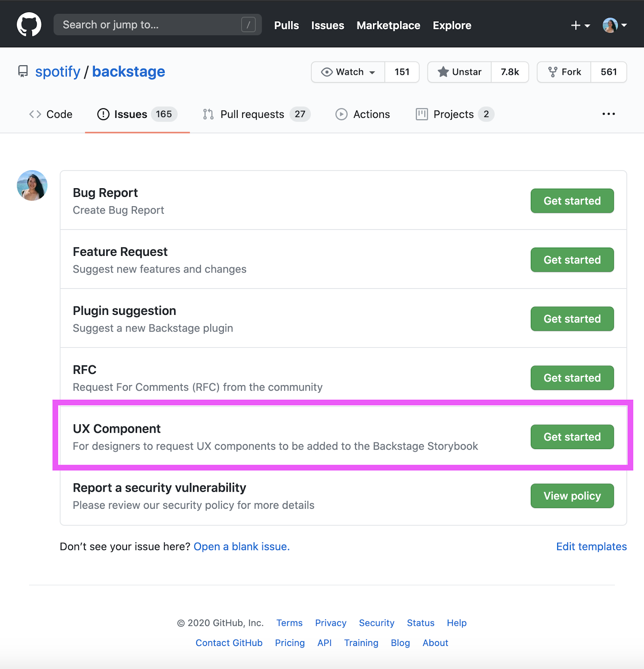The width and height of the screenshot is (644, 669).
Task: Expand the plus create-new dropdown
Action: (x=580, y=26)
